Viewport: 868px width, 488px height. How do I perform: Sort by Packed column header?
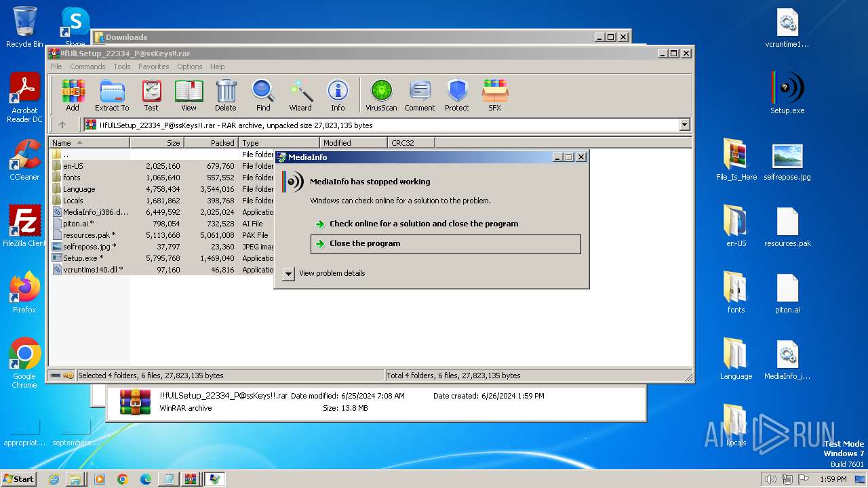[211, 143]
